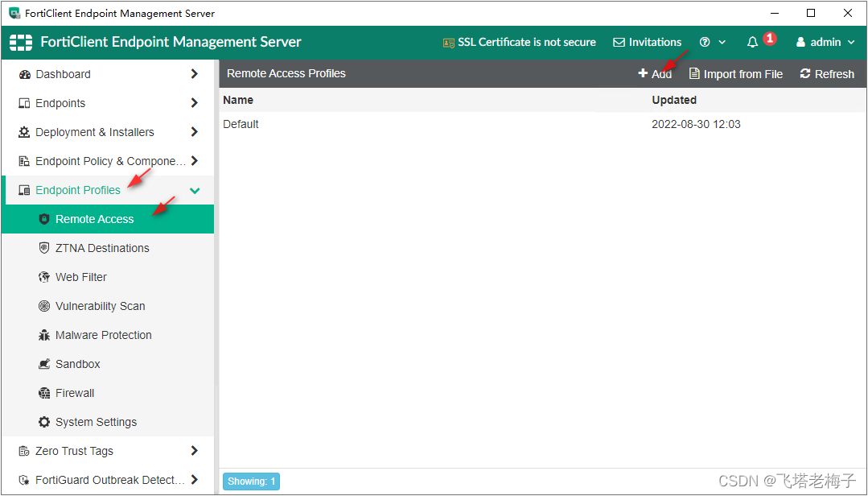
Task: Click the SSL certificate warning icon
Action: [448, 43]
